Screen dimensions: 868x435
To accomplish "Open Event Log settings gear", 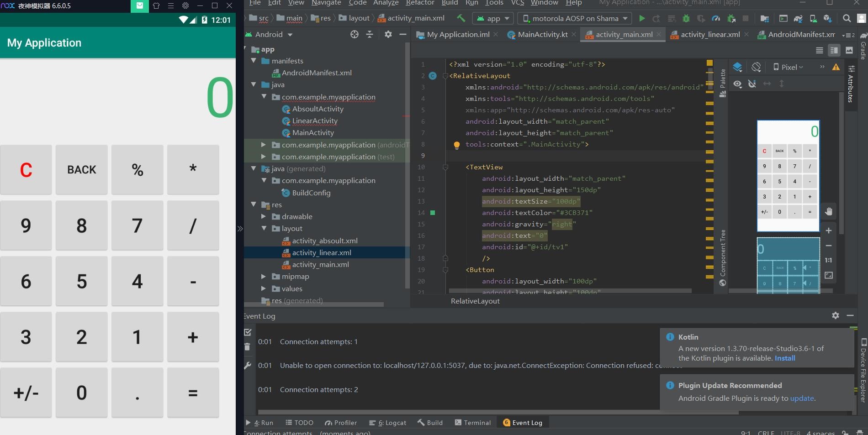I will coord(836,315).
